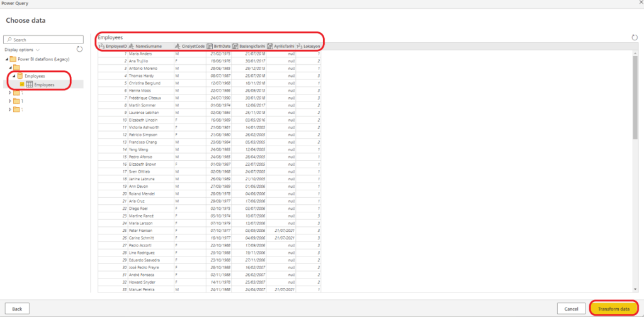Collapse the Employees dataflow node

click(13, 76)
